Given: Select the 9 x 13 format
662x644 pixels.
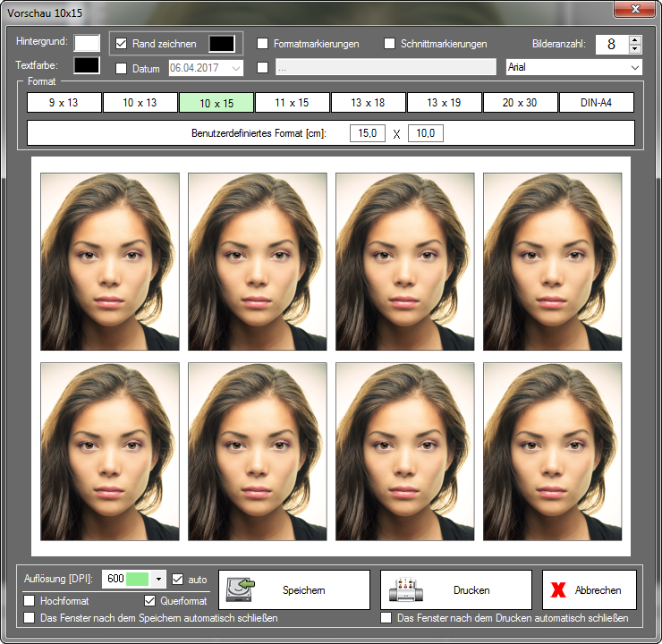Looking at the screenshot, I should point(64,103).
